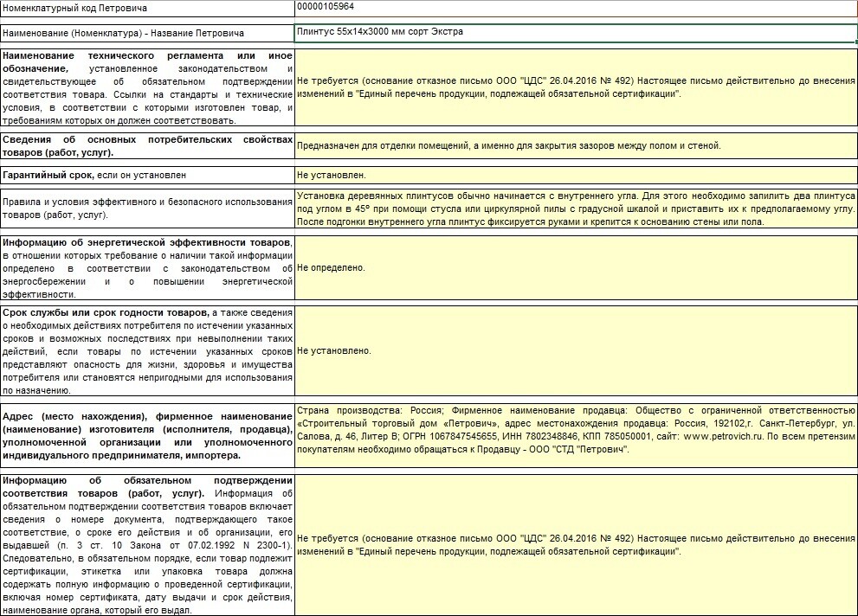Select the cell with code 00000105964
Viewport: 858px width, 616px height.
[x=576, y=8]
